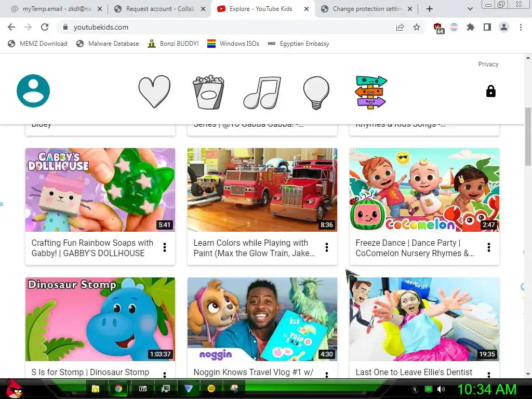This screenshot has height=399, width=532.
Task: Play the Dinosaur Stomp thumbnail
Action: click(100, 320)
